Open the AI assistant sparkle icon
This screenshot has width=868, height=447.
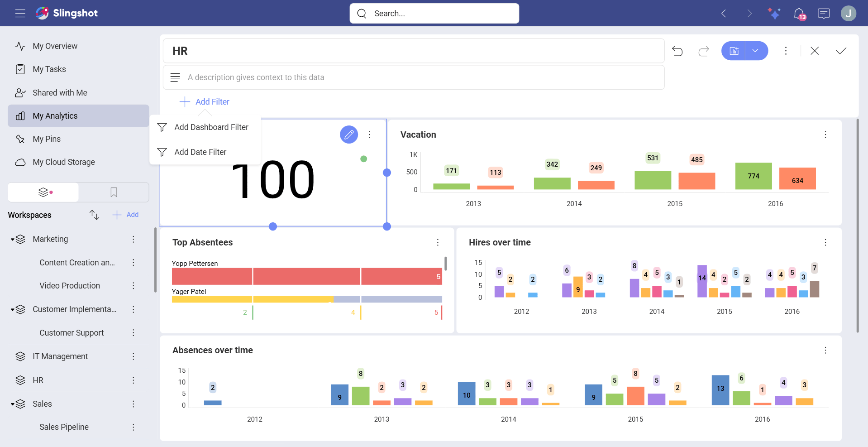point(774,13)
